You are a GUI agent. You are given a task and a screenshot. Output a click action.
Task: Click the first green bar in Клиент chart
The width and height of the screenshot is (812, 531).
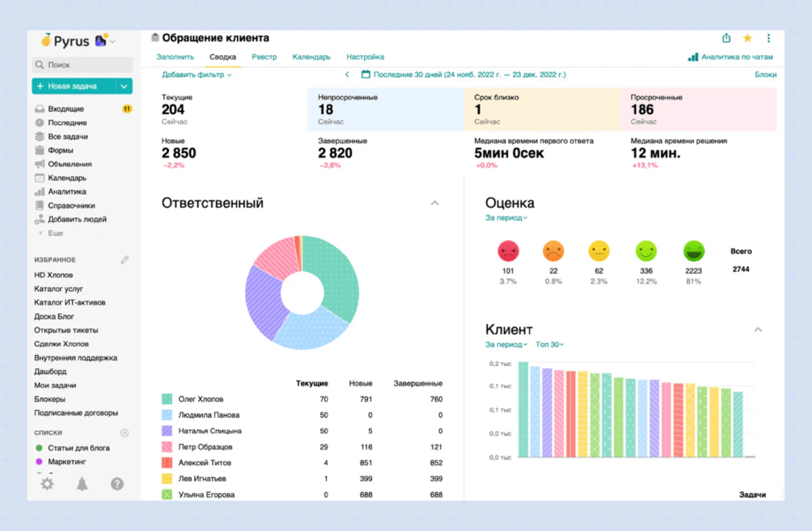click(x=523, y=410)
